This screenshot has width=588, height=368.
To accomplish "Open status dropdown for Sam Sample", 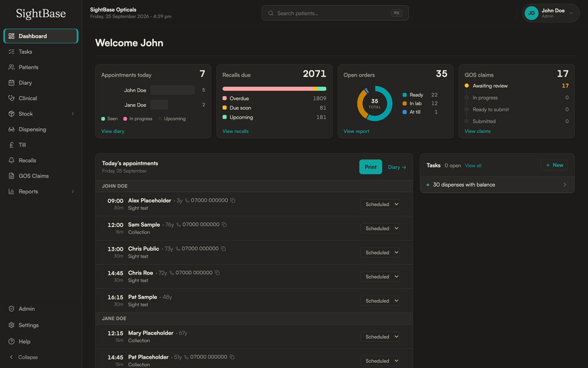I will click(380, 228).
